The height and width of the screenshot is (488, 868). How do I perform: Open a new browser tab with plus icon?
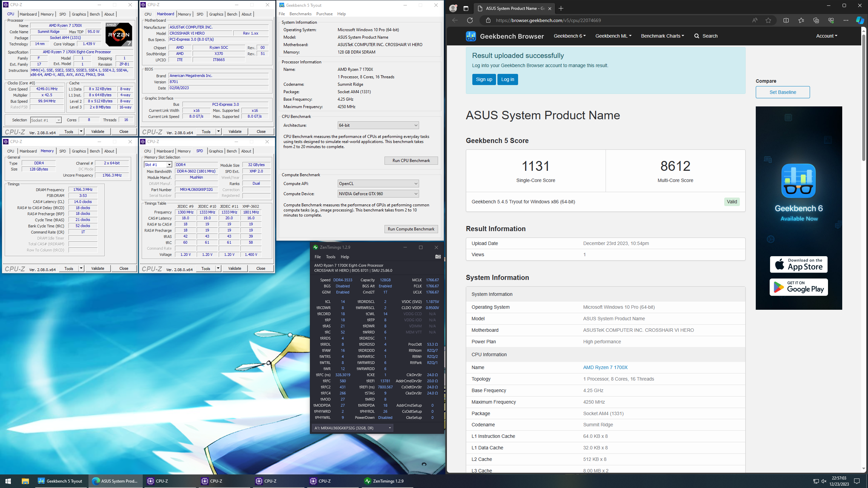561,8
